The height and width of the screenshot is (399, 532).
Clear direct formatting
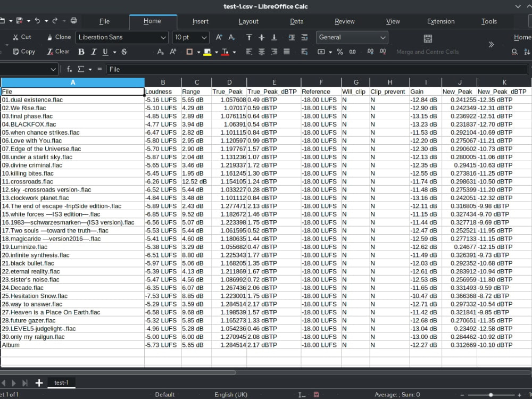[58, 52]
